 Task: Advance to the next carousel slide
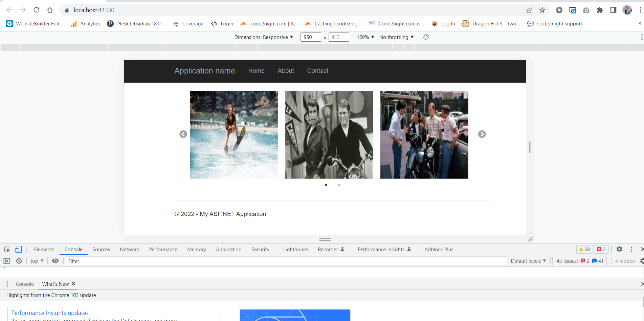tap(482, 134)
